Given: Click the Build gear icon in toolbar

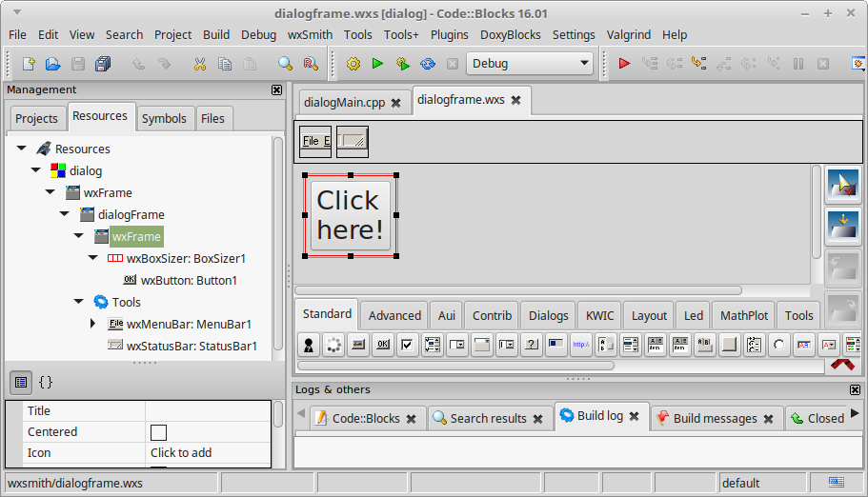Looking at the screenshot, I should coord(353,64).
